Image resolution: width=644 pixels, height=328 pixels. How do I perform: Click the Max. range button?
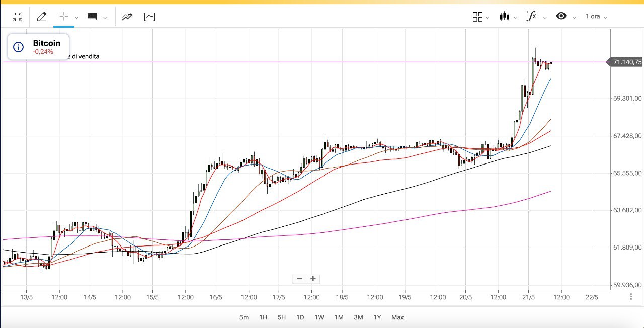[x=398, y=317]
